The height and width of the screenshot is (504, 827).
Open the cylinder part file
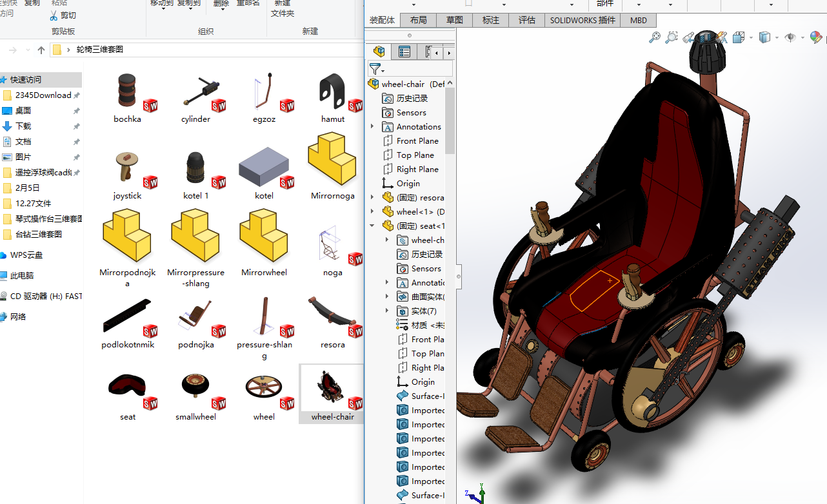196,98
